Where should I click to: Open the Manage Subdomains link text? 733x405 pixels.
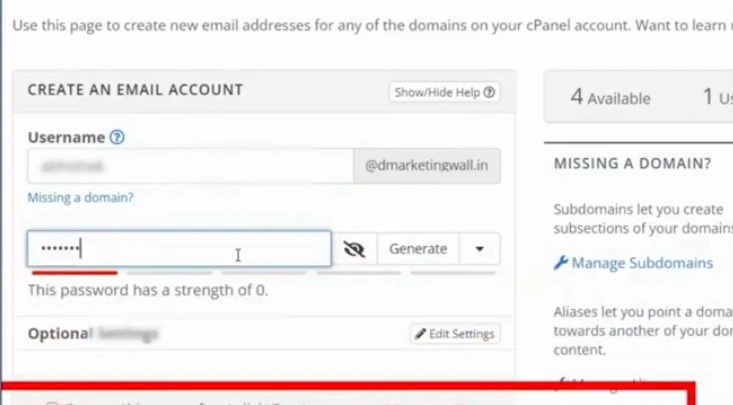(642, 263)
